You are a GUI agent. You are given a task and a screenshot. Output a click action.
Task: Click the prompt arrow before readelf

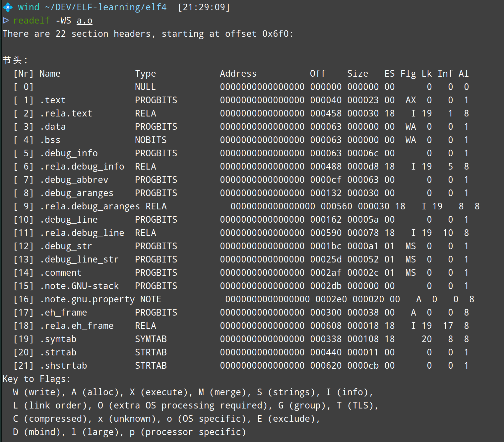(x=6, y=21)
